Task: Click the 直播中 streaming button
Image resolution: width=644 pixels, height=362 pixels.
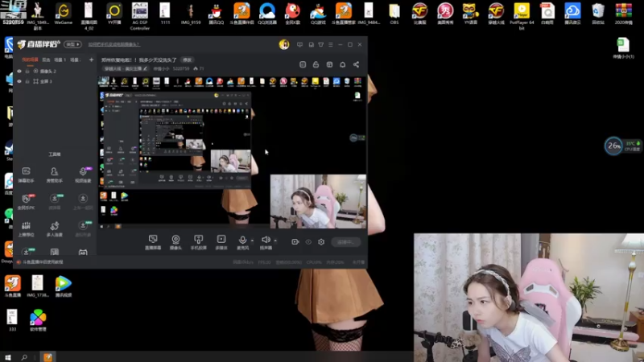Action: tap(345, 242)
